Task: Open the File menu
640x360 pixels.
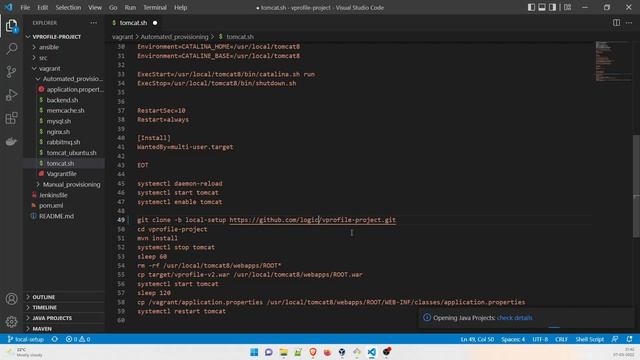Action: [x=25, y=7]
